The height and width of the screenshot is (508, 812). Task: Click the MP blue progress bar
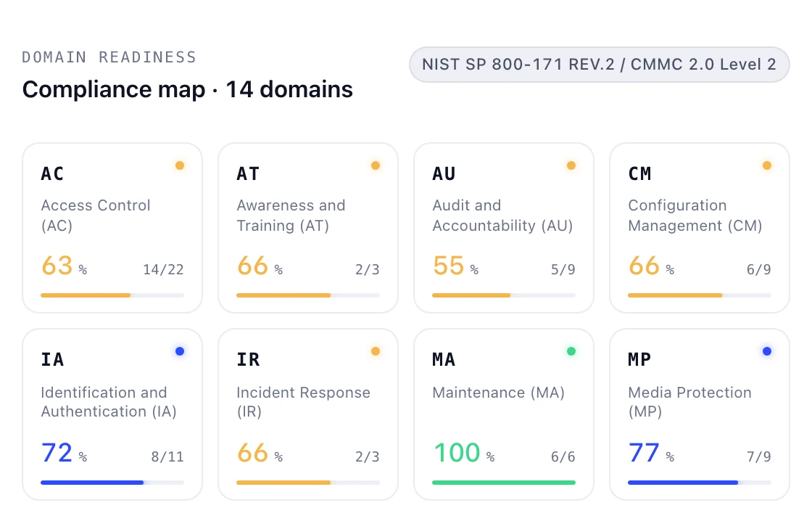(700, 483)
